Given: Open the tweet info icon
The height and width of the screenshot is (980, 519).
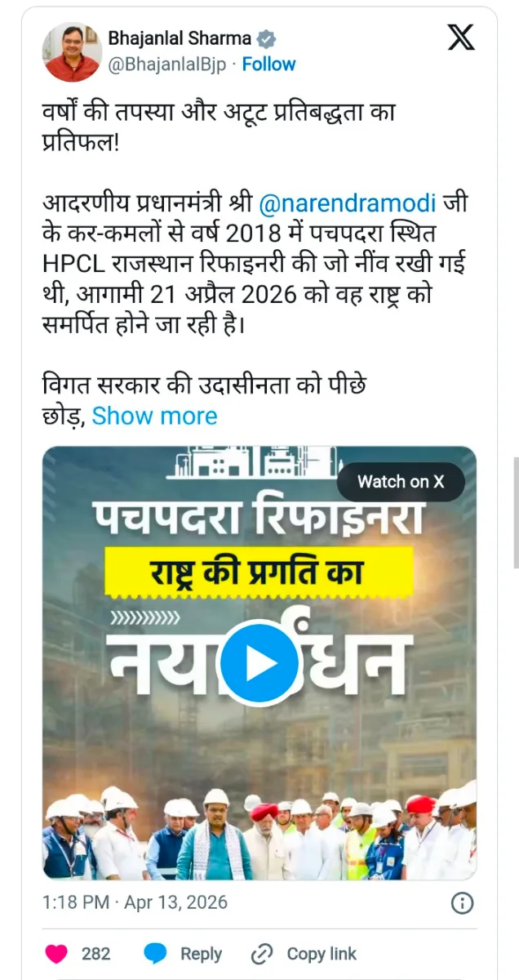Looking at the screenshot, I should [462, 903].
